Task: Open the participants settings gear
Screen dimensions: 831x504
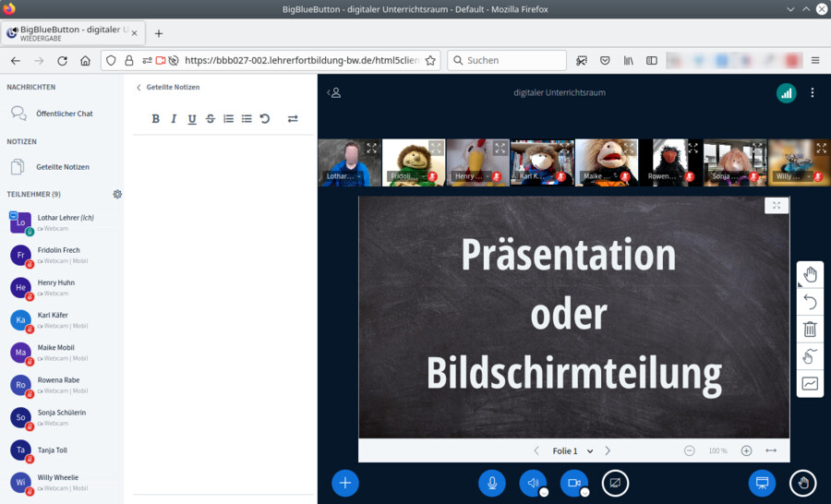Action: click(117, 194)
